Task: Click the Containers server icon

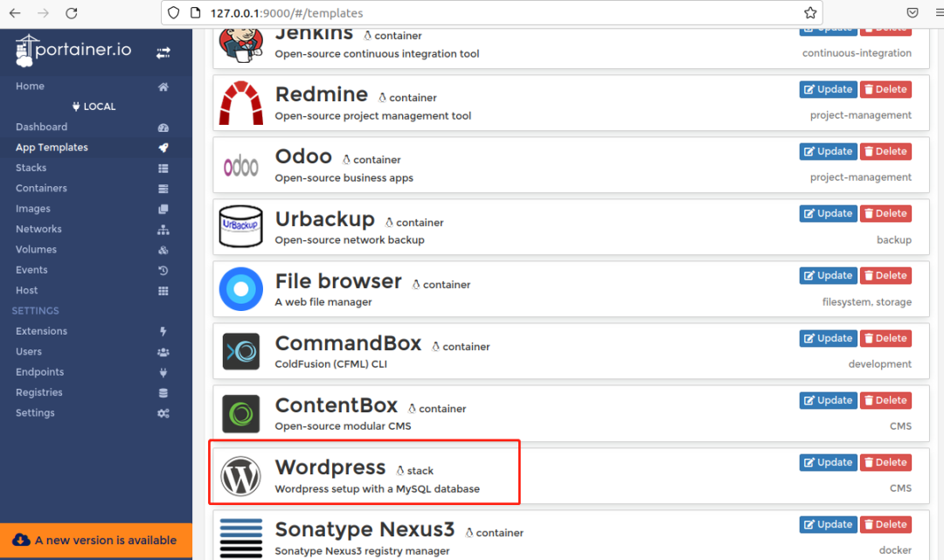Action: tap(163, 189)
